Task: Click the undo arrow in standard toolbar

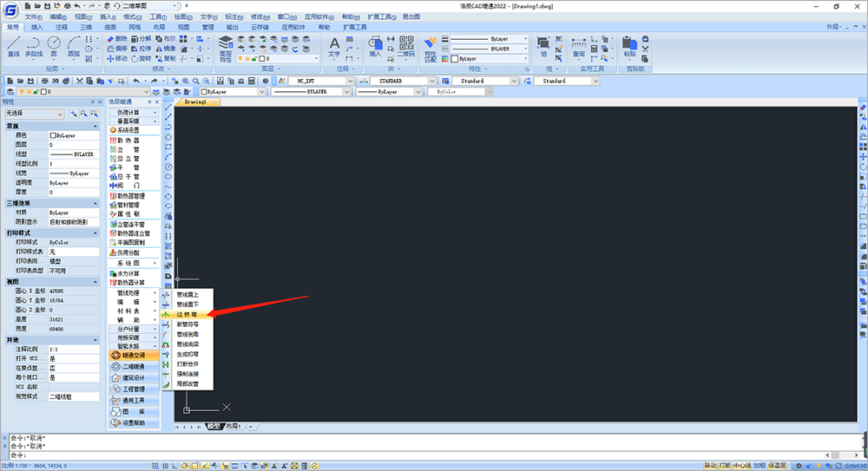Action: [x=136, y=81]
